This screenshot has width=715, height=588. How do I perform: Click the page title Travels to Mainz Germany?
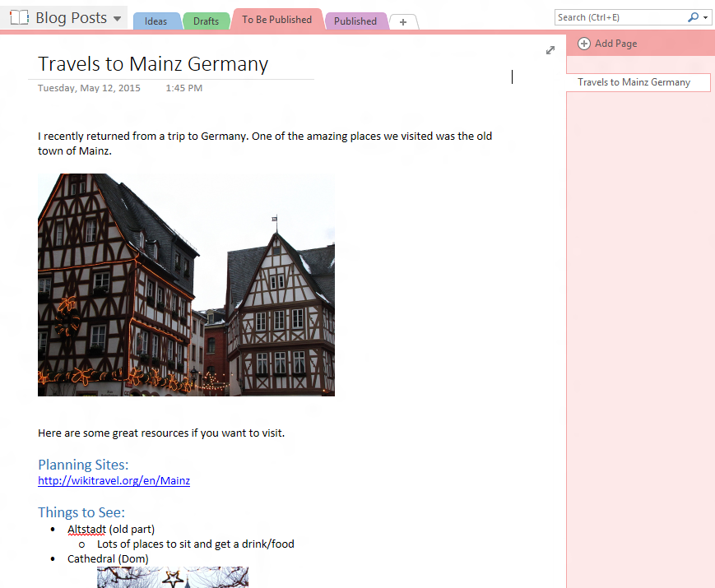coord(153,64)
